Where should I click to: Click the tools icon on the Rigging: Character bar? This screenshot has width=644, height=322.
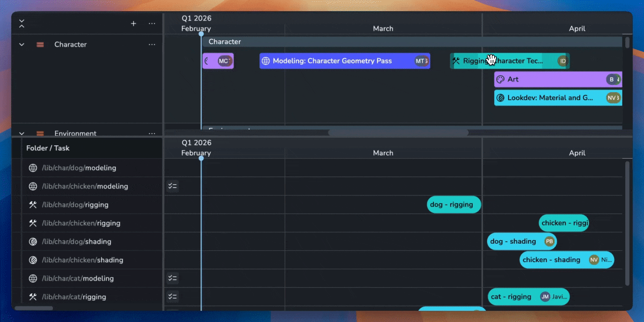point(457,61)
